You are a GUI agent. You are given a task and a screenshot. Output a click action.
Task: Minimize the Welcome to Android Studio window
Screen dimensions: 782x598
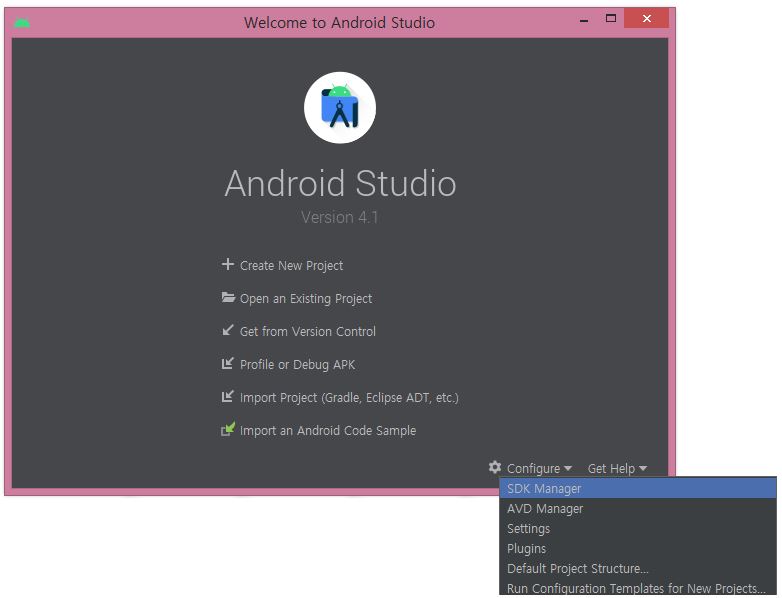(584, 19)
